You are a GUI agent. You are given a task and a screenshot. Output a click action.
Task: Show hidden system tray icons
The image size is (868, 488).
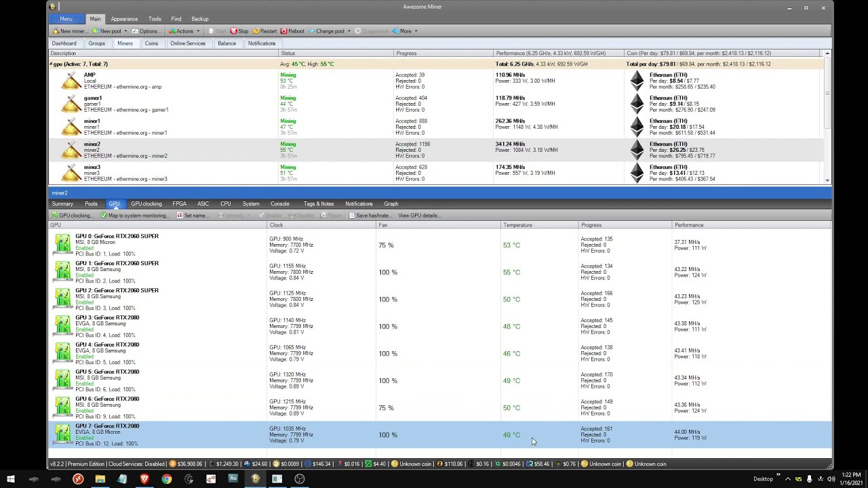tap(787, 479)
